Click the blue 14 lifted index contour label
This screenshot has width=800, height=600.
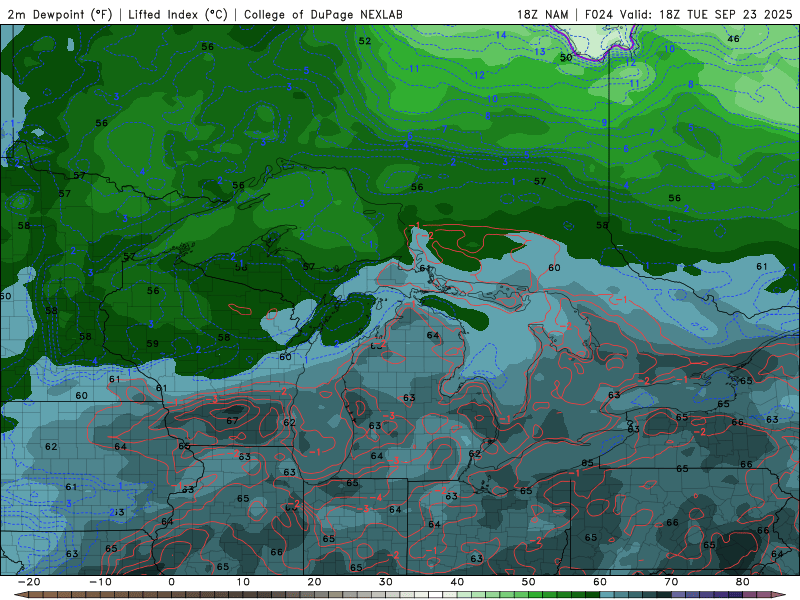tap(501, 35)
